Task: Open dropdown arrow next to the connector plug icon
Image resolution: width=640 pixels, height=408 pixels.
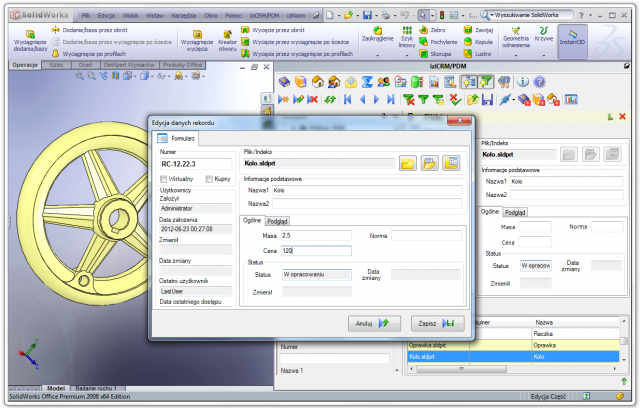Action: click(x=513, y=100)
